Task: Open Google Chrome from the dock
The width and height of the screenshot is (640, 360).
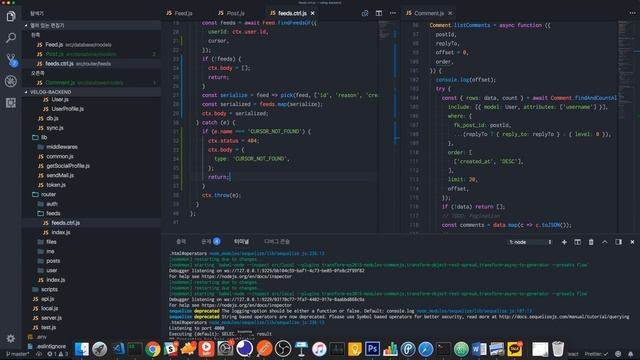Action: pos(153,349)
